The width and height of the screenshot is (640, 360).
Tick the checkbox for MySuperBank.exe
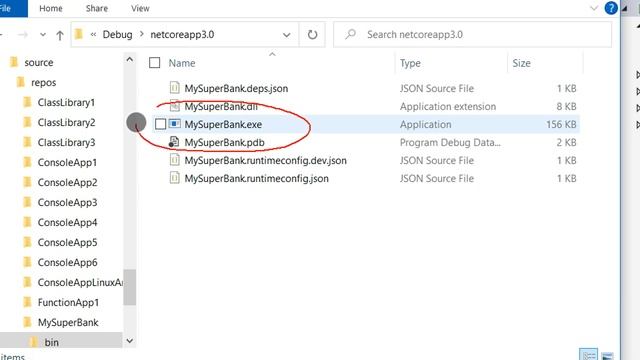coord(160,124)
